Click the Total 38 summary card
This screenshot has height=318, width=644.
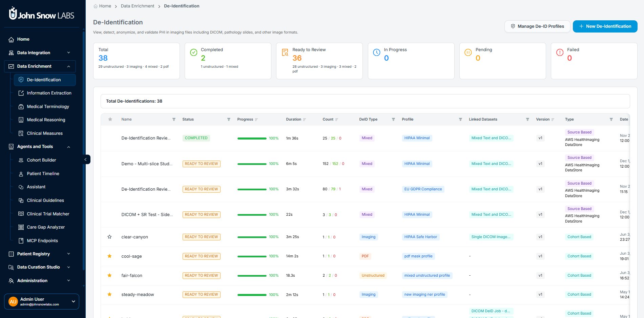[x=137, y=61]
